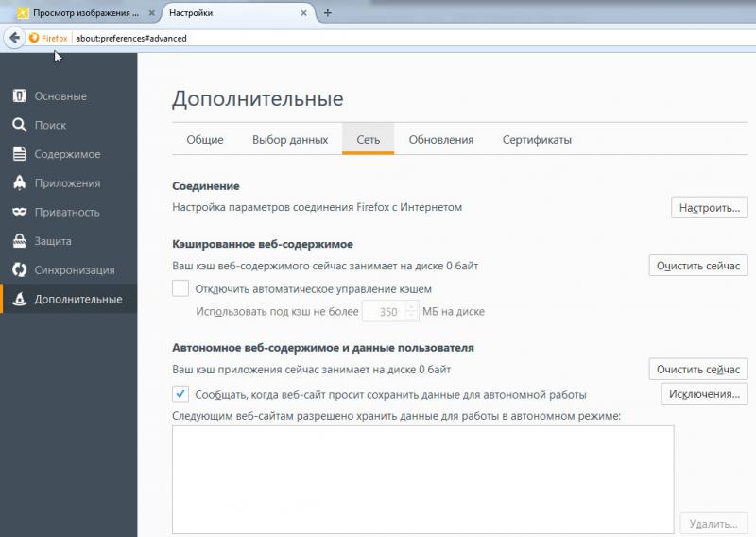756x537 pixels.
Task: Click Очистить сейчас for cached web content
Action: pos(698,266)
